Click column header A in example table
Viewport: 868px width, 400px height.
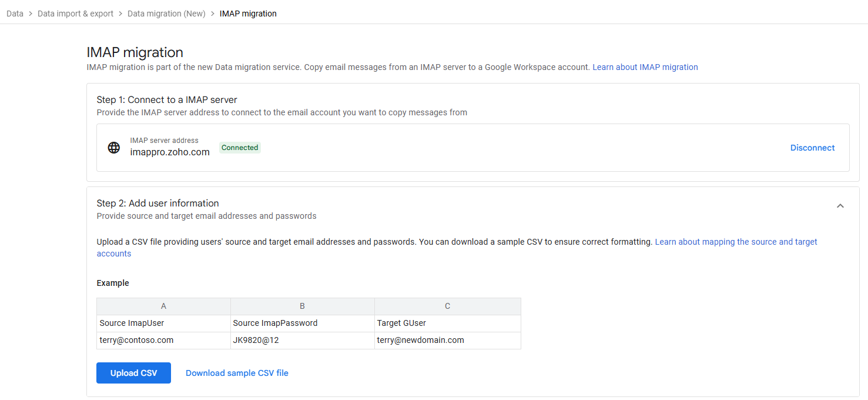tap(163, 306)
